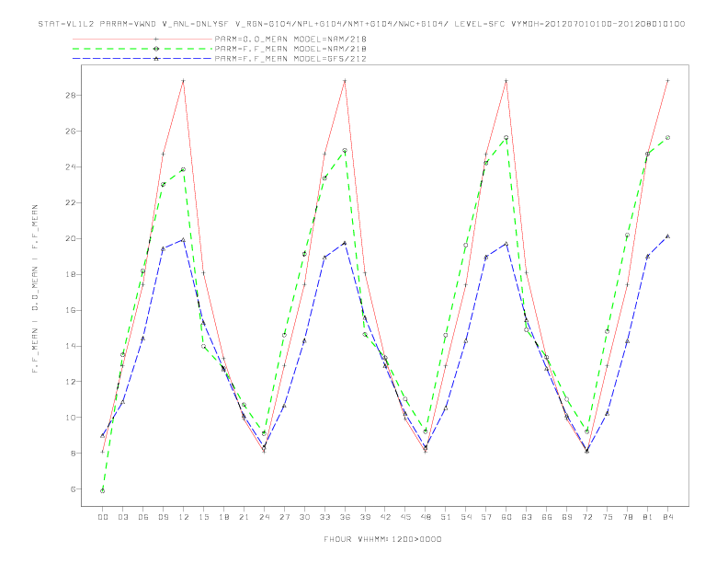The image size is (728, 563).
Task: Click y-axis tick label 26
Action: (x=70, y=131)
